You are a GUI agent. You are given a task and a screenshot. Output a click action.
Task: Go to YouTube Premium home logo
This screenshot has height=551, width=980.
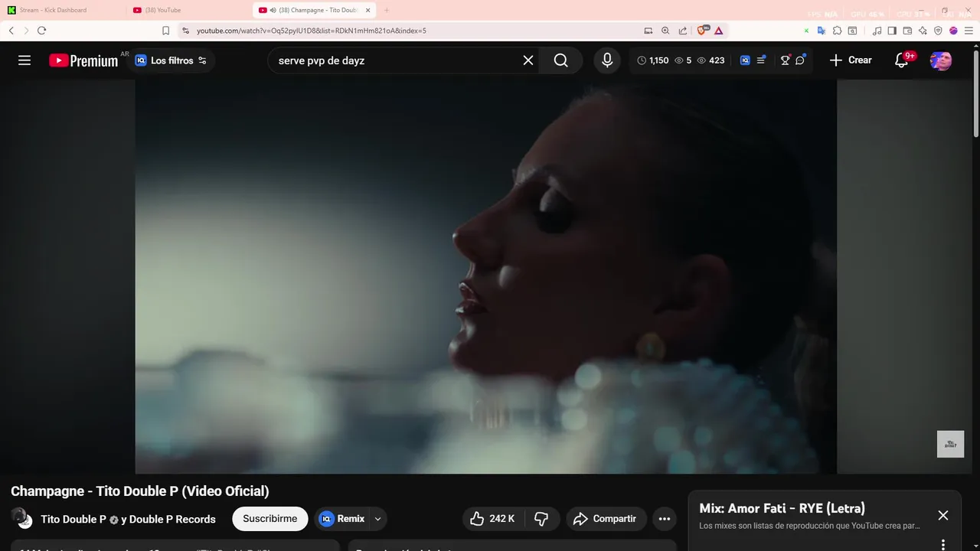click(x=83, y=60)
